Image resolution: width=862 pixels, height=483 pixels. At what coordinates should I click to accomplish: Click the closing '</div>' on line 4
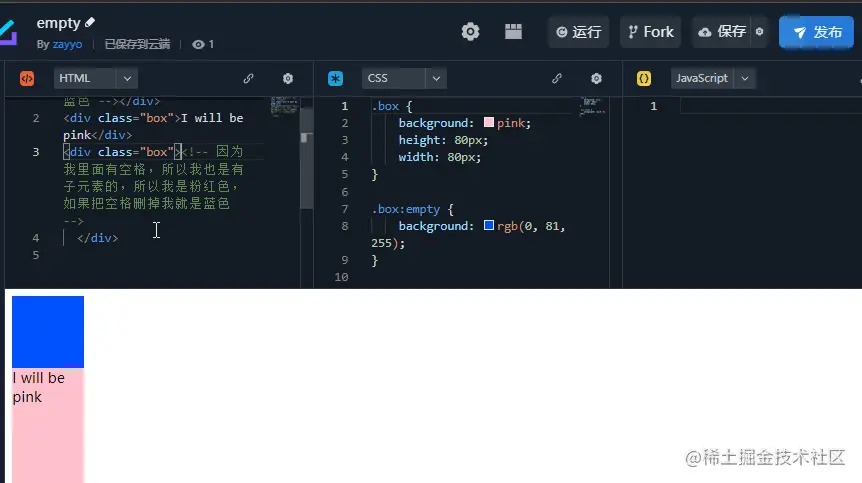tap(97, 238)
